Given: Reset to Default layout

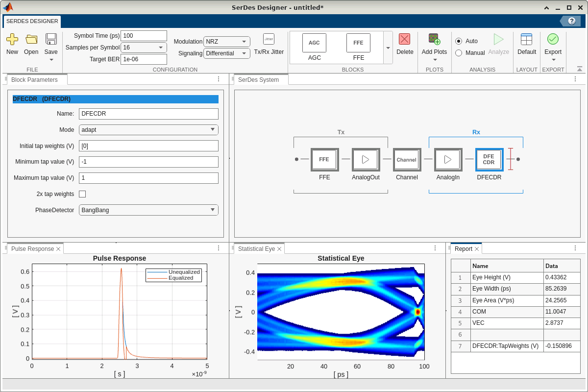Looking at the screenshot, I should pos(526,40).
